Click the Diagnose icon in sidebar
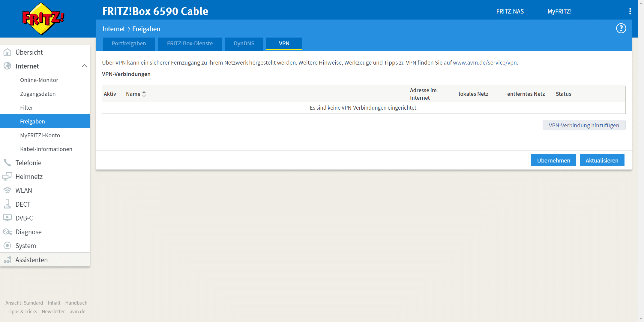 pos(7,232)
